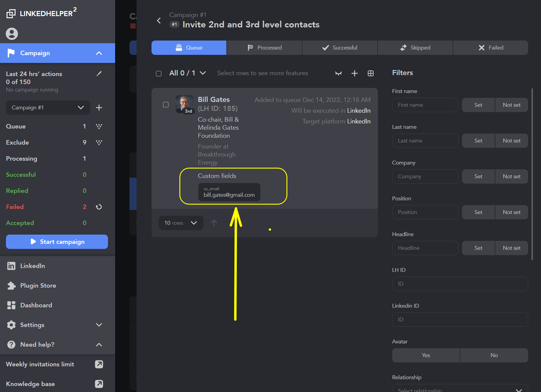Screen dimensions: 541x392
Task: Click Bill Gates profile avatar
Action: point(185,104)
